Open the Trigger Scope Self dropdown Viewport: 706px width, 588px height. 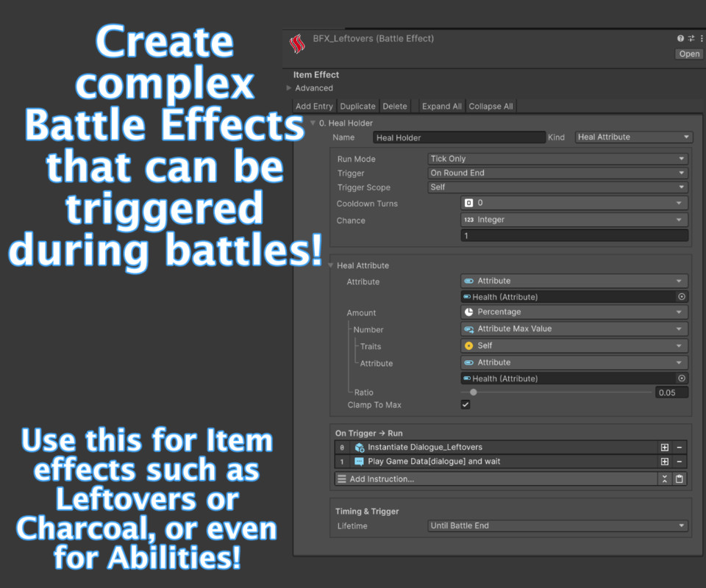(x=557, y=187)
